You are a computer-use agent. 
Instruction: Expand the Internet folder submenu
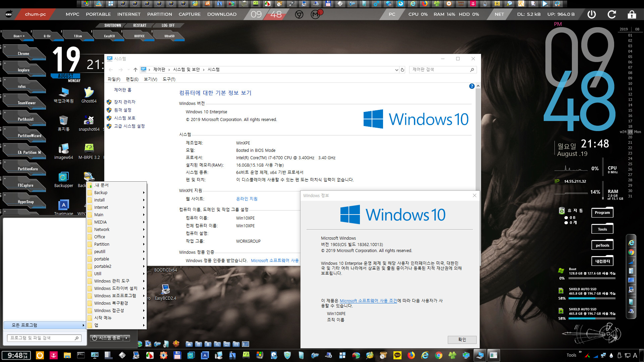coord(116,207)
